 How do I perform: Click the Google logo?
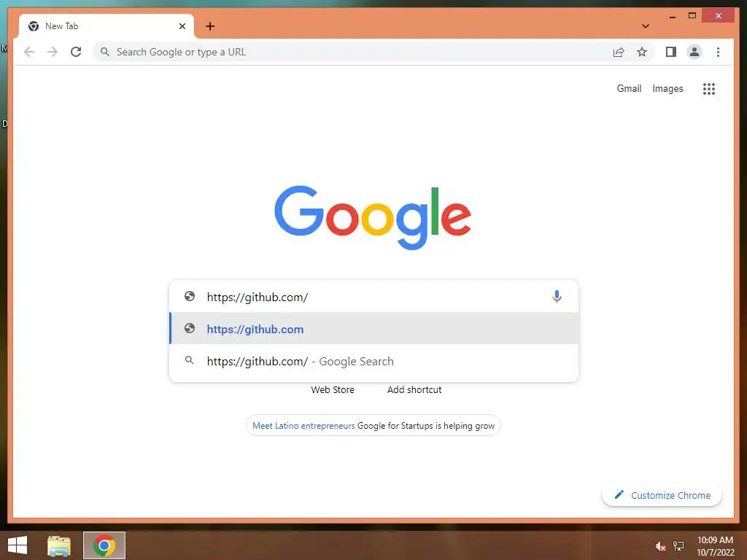[373, 217]
